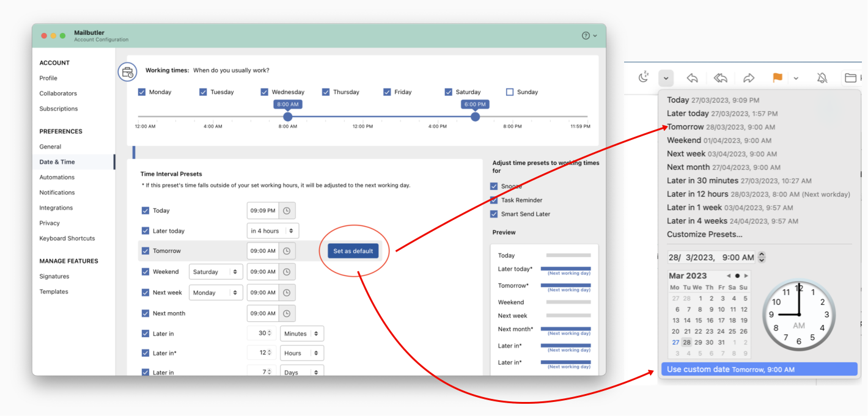
Task: Adjust the 30 minutes value stepper
Action: tap(270, 334)
